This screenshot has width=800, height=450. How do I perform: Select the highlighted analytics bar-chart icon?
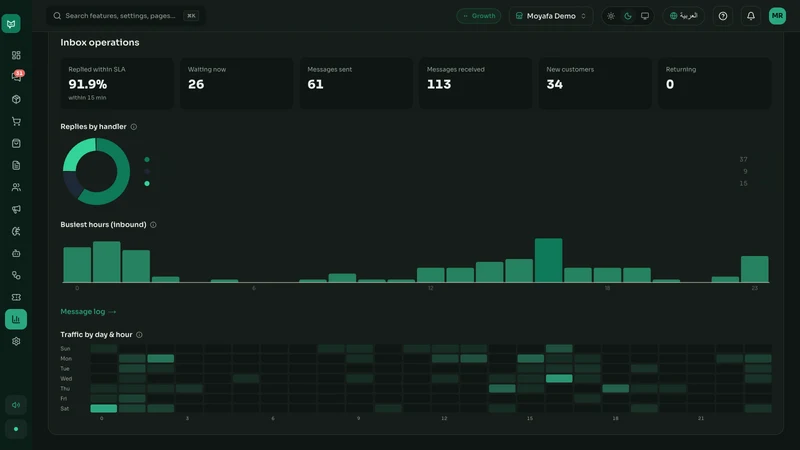click(x=16, y=319)
